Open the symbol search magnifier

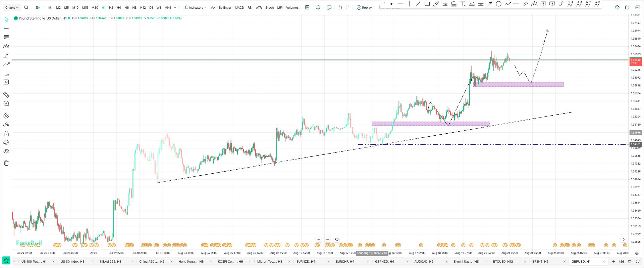click(26, 7)
